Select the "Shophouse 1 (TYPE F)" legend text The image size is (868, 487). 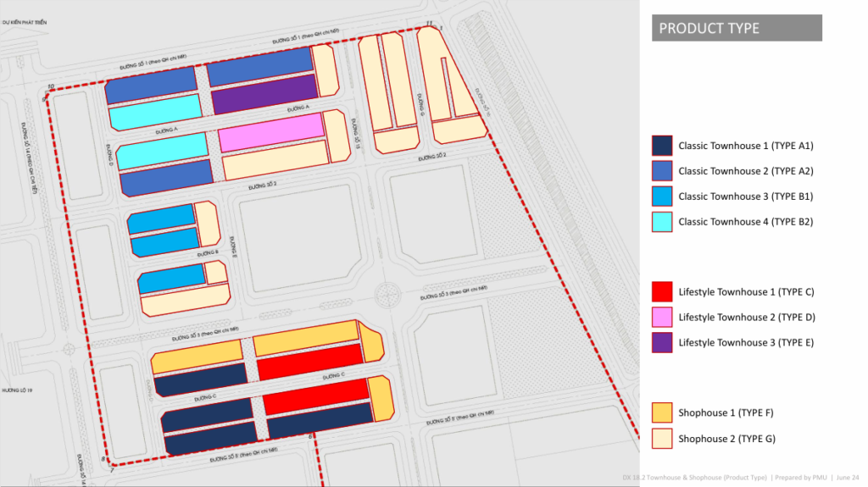pyautogui.click(x=726, y=412)
